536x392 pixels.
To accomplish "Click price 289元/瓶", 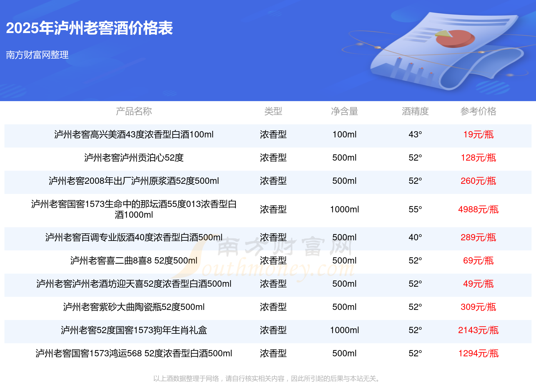I will (x=478, y=237).
